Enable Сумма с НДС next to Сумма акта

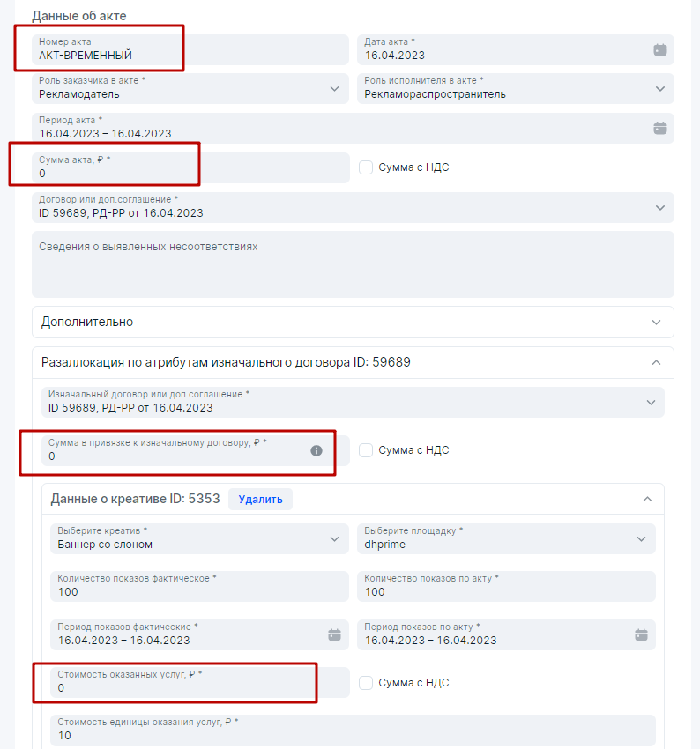pos(367,167)
